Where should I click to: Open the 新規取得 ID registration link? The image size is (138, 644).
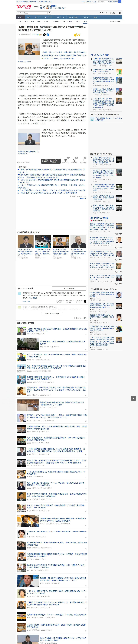54,6
